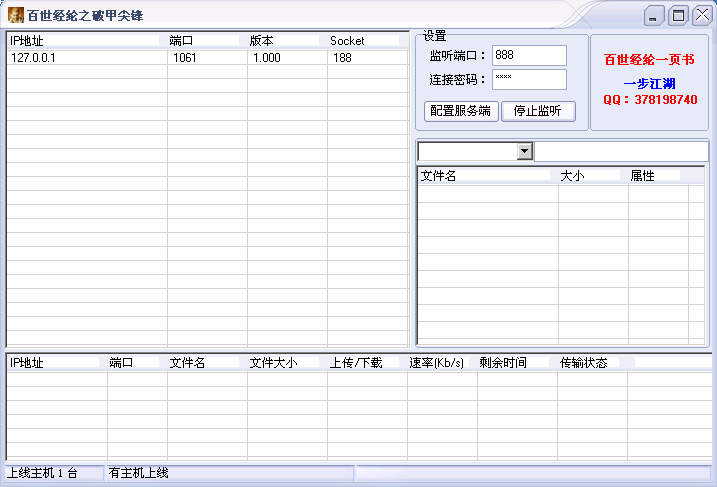This screenshot has width=717, height=487.
Task: Click the 连接密码 password field
Action: (528, 79)
